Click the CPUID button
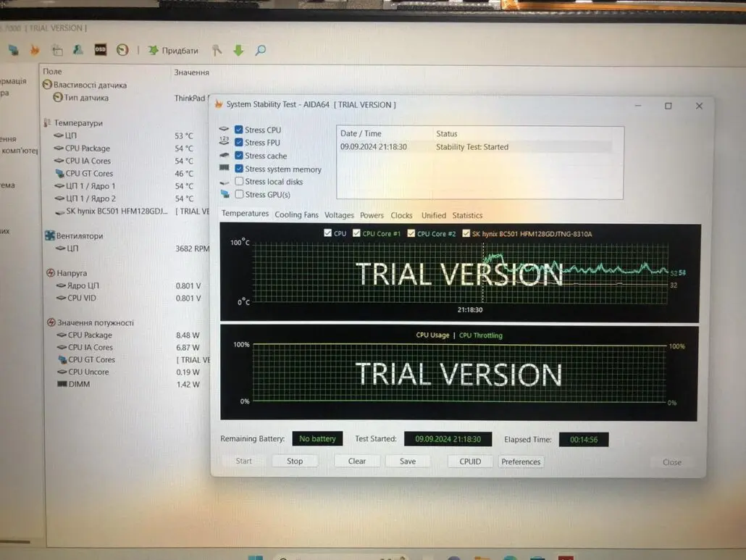 pyautogui.click(x=470, y=461)
